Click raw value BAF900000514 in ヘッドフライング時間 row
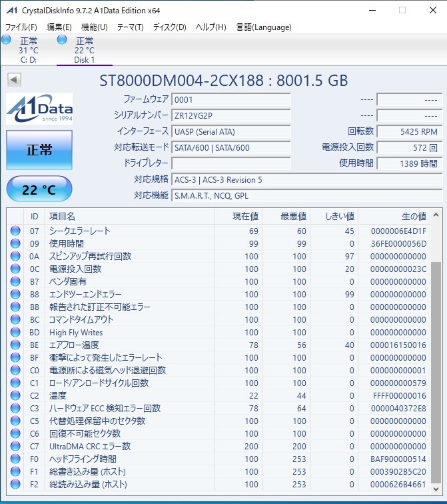The height and width of the screenshot is (504, 447). (398, 459)
